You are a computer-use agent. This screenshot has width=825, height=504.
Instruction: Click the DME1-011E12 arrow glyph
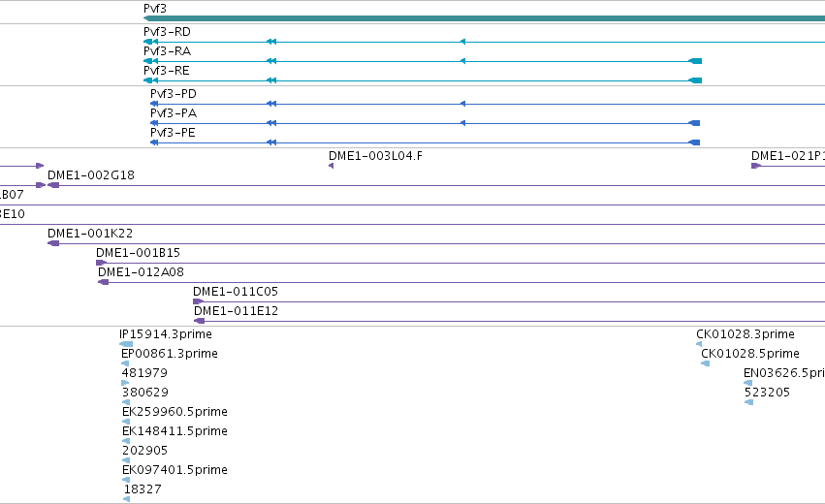coord(199,322)
